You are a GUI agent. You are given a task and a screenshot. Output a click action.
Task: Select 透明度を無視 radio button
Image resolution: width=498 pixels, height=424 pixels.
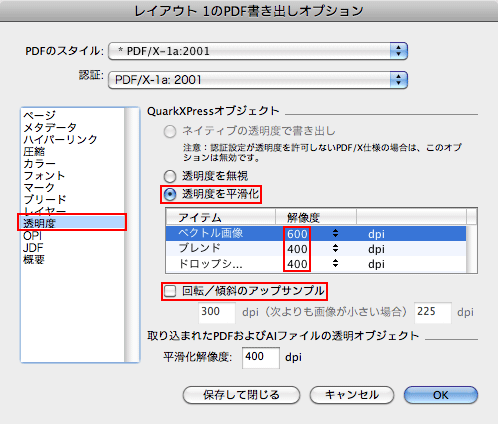click(x=170, y=176)
